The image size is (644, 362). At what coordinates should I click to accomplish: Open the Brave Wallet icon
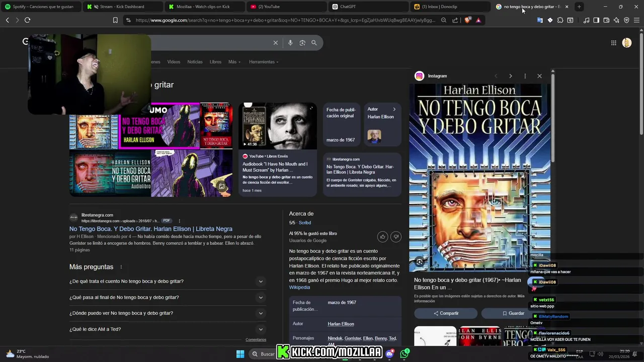click(x=606, y=20)
